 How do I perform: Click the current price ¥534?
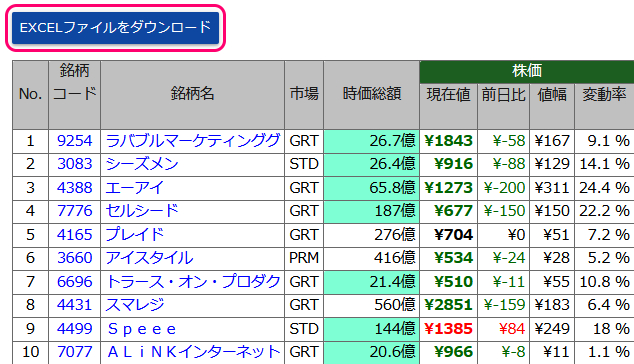(x=453, y=258)
